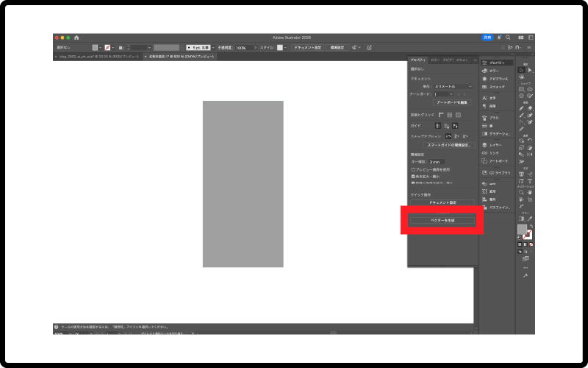Select the Type tool
Viewport: 588px width, 368px height.
coord(521,180)
